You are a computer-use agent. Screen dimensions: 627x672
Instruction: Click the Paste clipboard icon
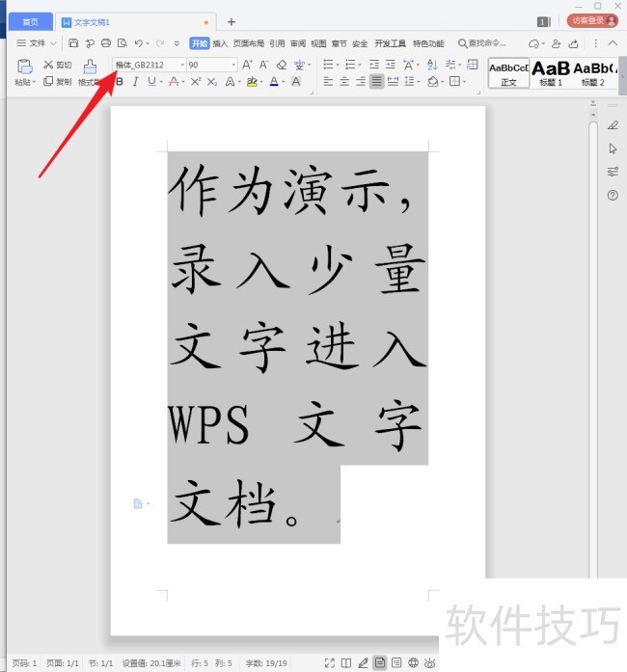[x=24, y=67]
